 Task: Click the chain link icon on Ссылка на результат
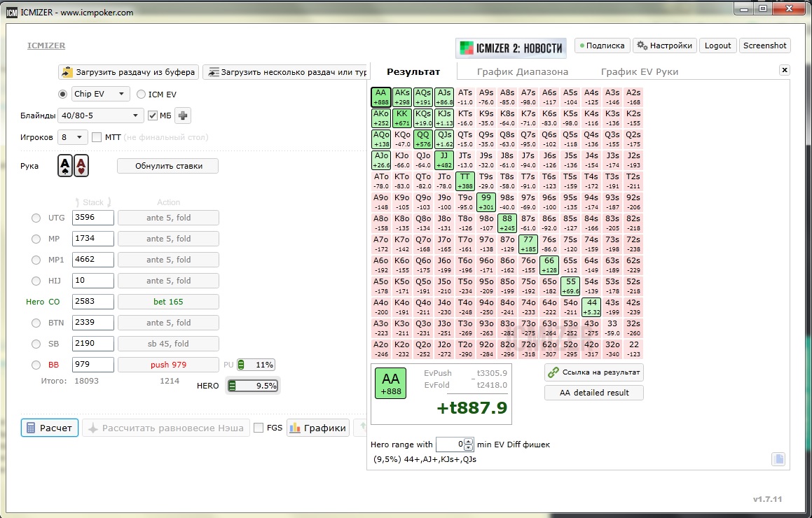click(553, 372)
